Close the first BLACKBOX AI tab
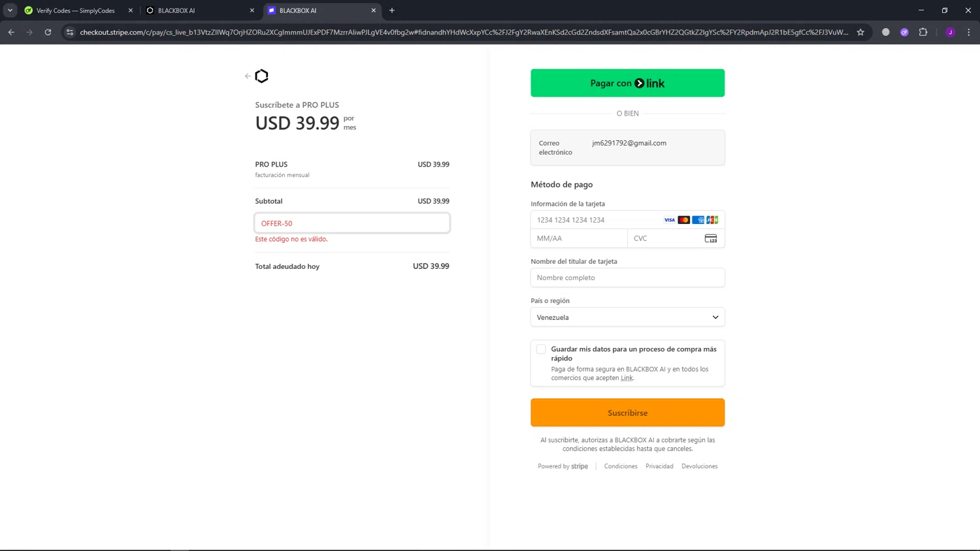This screenshot has width=980, height=551. pyautogui.click(x=252, y=10)
